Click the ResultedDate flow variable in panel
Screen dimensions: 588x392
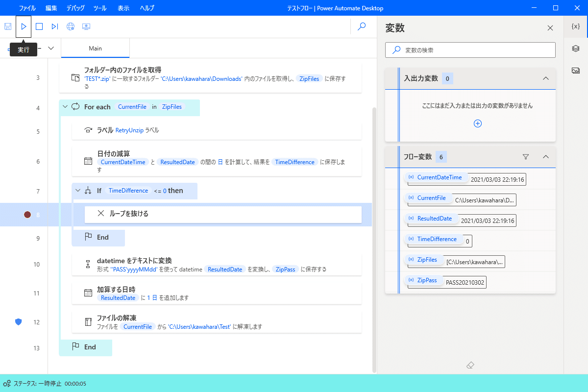click(x=431, y=219)
